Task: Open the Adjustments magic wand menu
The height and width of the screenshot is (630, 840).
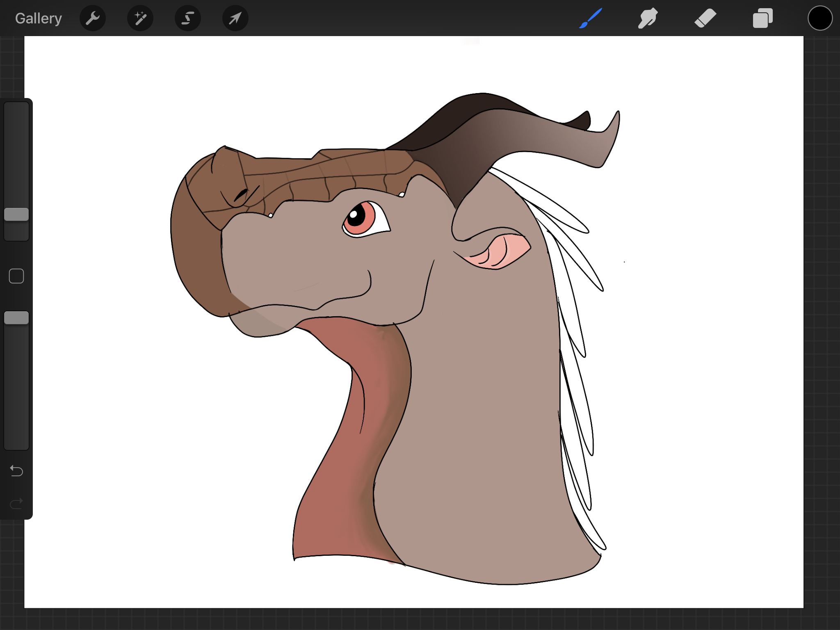Action: point(140,18)
